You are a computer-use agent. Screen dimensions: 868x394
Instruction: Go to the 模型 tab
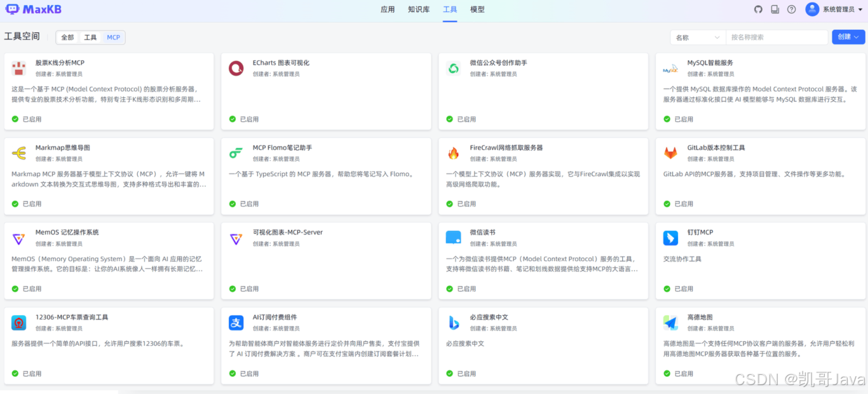[x=477, y=10]
